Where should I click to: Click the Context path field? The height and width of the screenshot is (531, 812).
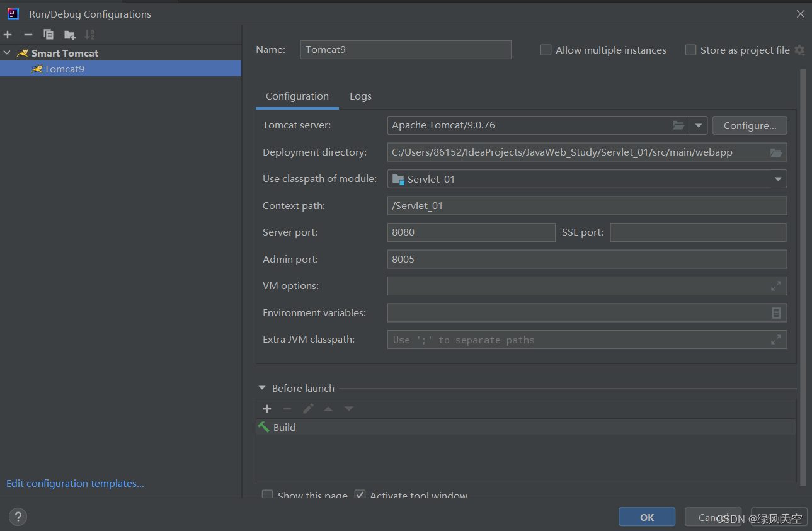click(x=587, y=206)
